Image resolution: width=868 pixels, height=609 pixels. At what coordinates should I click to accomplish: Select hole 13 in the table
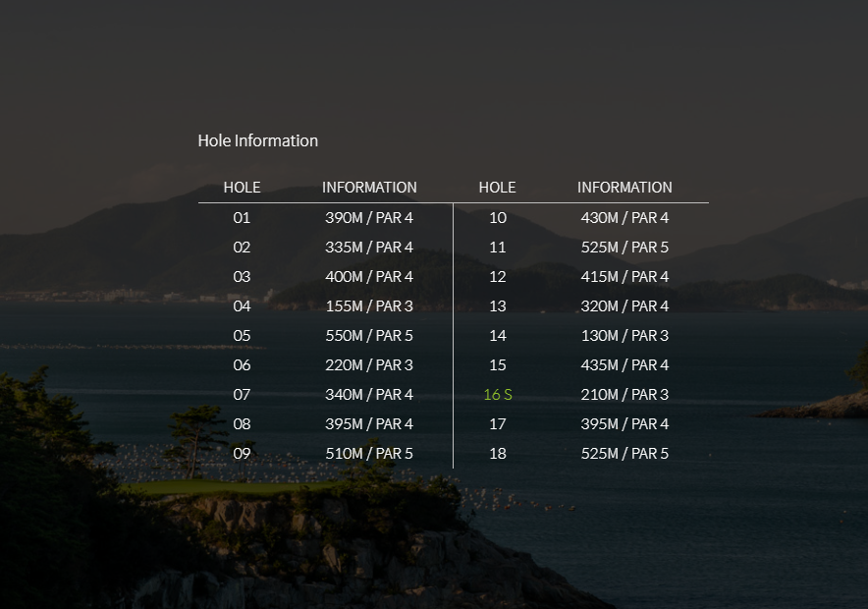click(x=498, y=306)
